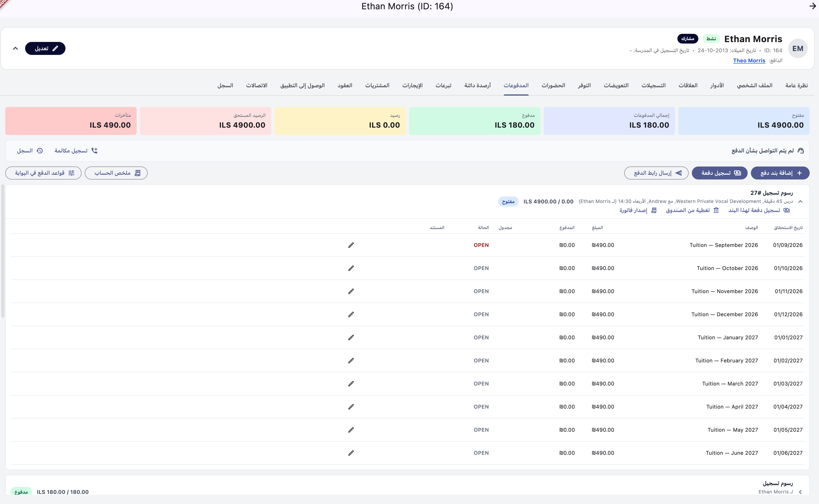Image resolution: width=819 pixels, height=504 pixels.
Task: Open the الملف الشخصي tab
Action: tap(754, 85)
